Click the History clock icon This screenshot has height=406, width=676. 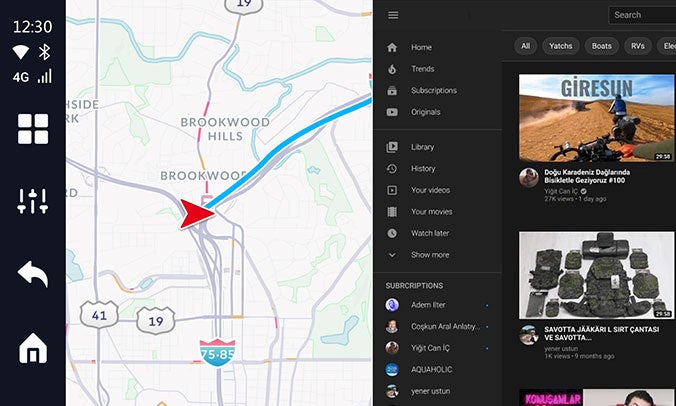(392, 169)
